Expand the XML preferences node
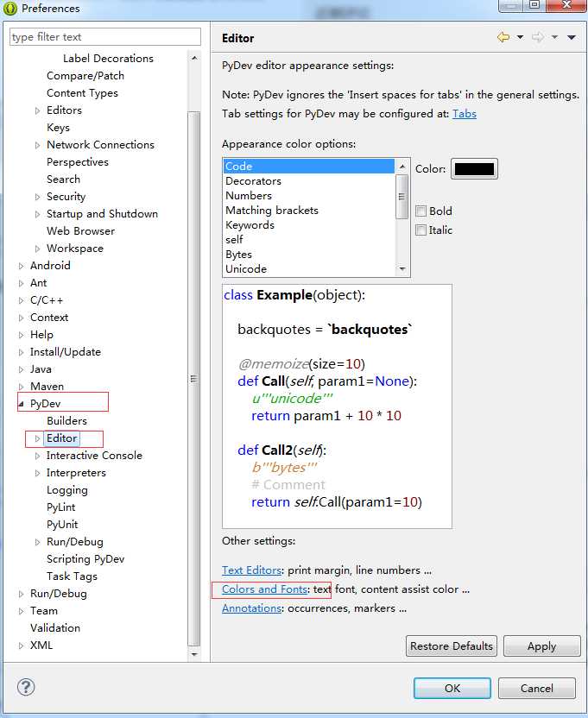 [x=21, y=646]
